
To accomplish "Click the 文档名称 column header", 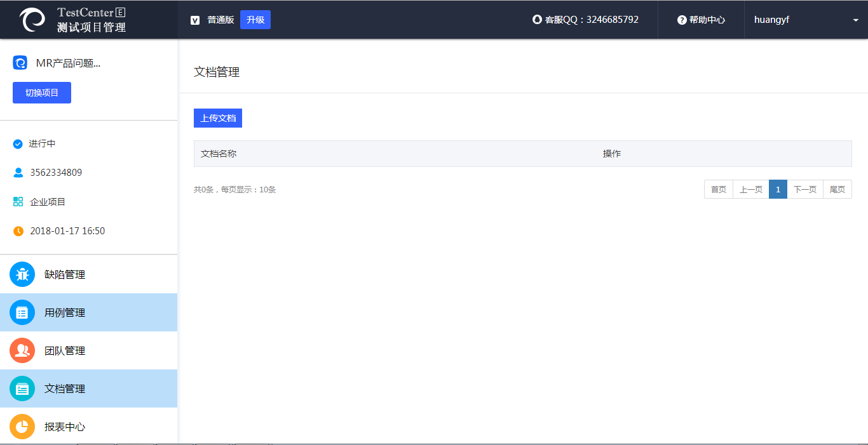I will click(219, 154).
